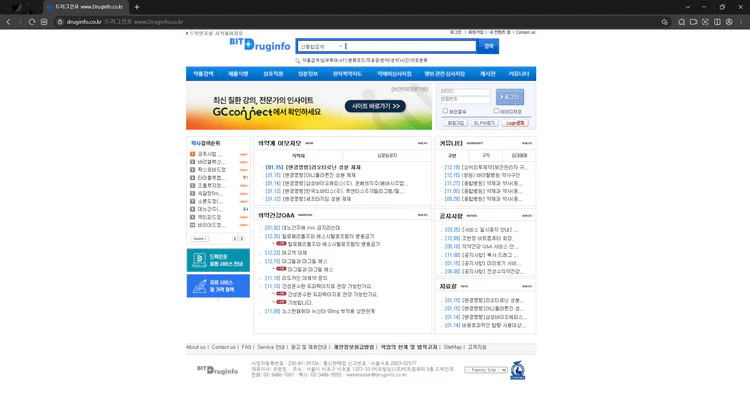
Task: Open more link in 공지사항 panel header
Action: click(x=527, y=216)
